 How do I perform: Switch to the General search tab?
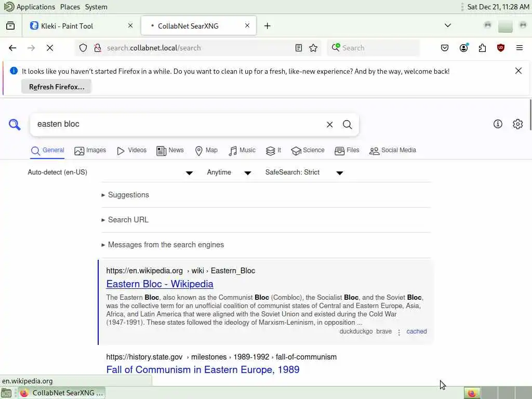click(47, 150)
